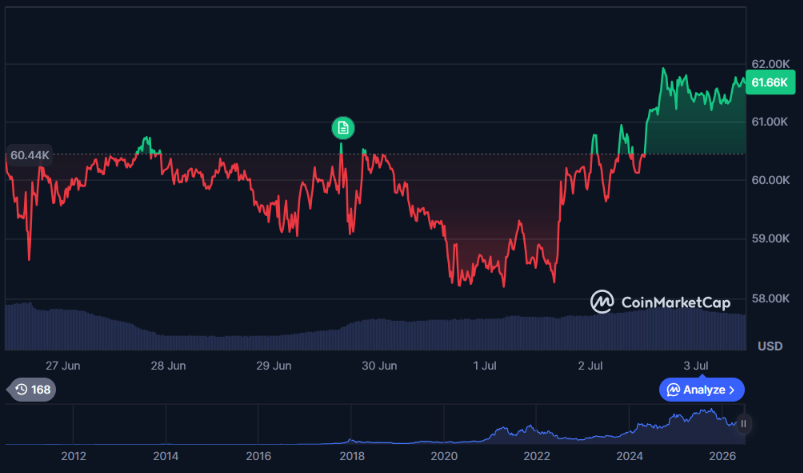
Task: Click the pause handle on range slider
Action: (x=744, y=424)
